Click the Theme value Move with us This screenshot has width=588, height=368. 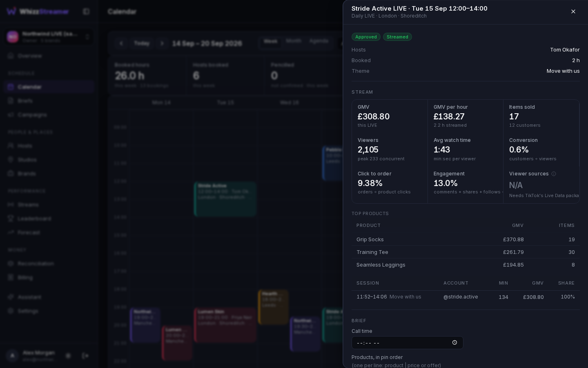coord(563,71)
